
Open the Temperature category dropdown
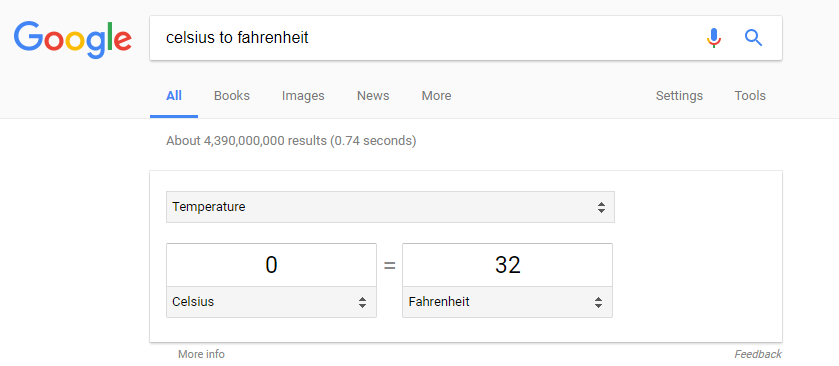point(390,207)
